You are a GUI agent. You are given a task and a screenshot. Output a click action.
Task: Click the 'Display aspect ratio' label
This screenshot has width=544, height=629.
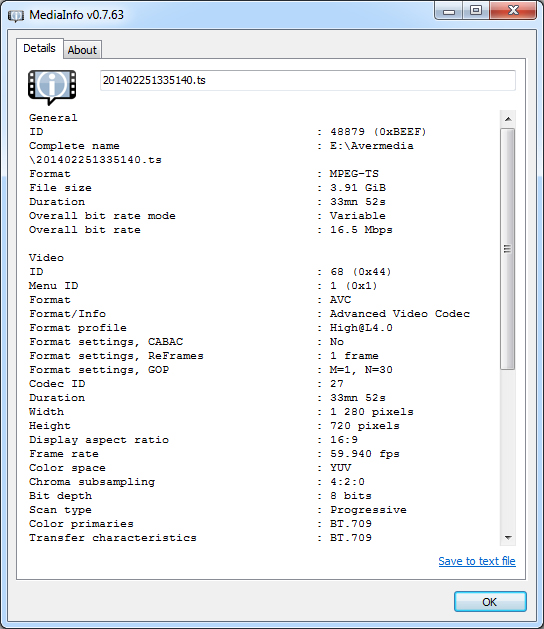[99, 440]
